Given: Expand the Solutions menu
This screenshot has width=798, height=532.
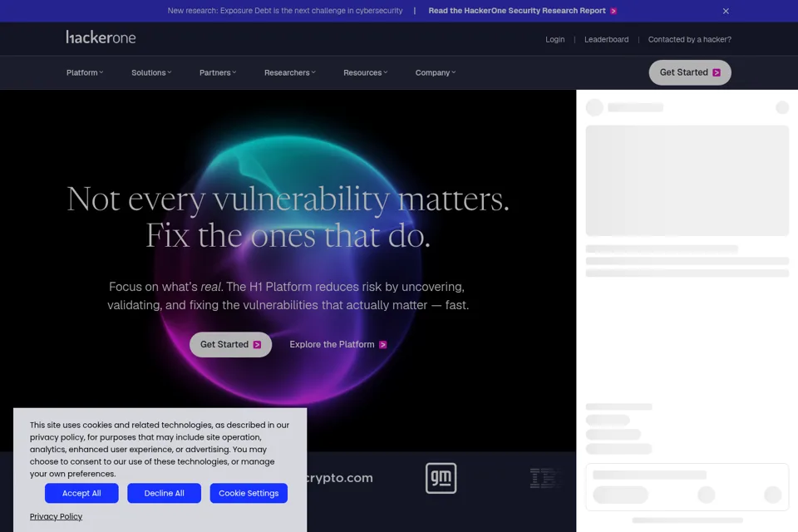Looking at the screenshot, I should 151,73.
